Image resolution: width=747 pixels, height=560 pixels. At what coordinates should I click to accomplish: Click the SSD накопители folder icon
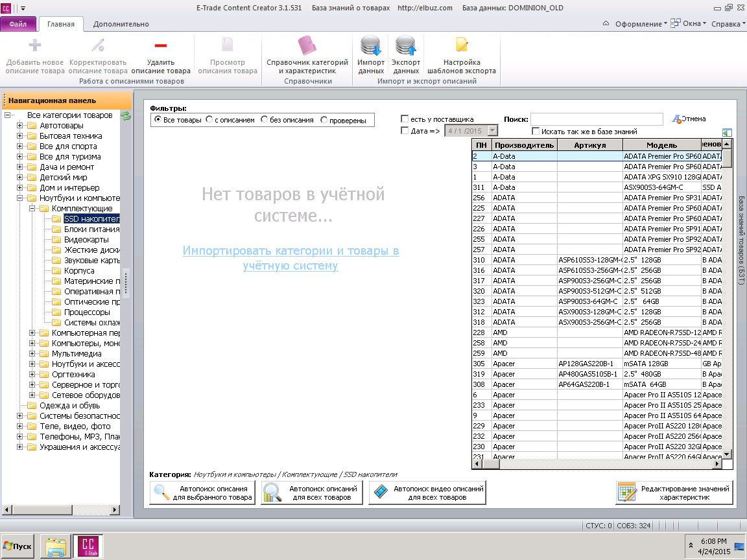[x=56, y=219]
